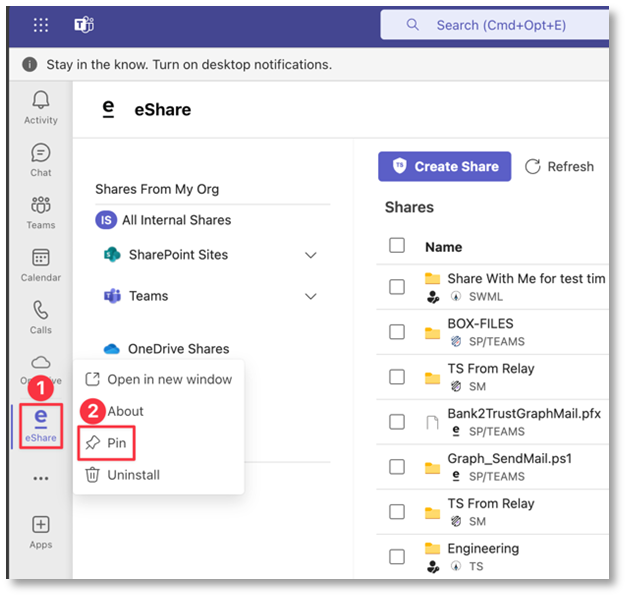Open Teams in the sidebar
The image size is (628, 598).
tap(41, 212)
